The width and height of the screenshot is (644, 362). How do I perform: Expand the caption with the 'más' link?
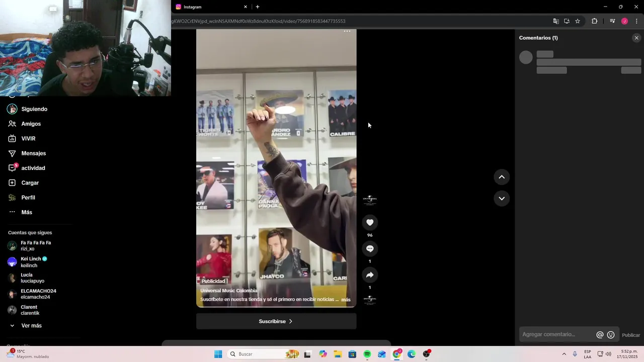coord(346,300)
